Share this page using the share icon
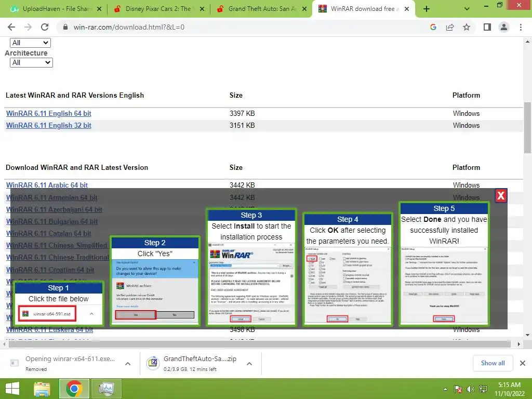This screenshot has height=399, width=532. coord(450,27)
